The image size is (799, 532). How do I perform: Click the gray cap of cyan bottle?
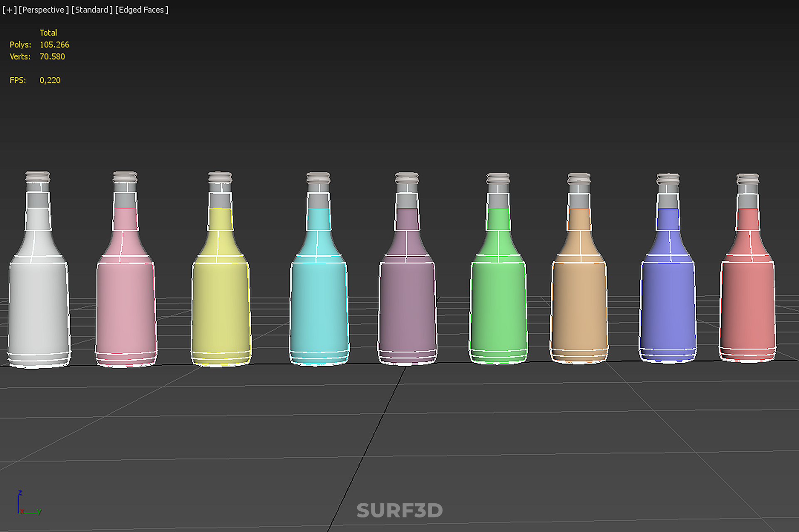318,179
